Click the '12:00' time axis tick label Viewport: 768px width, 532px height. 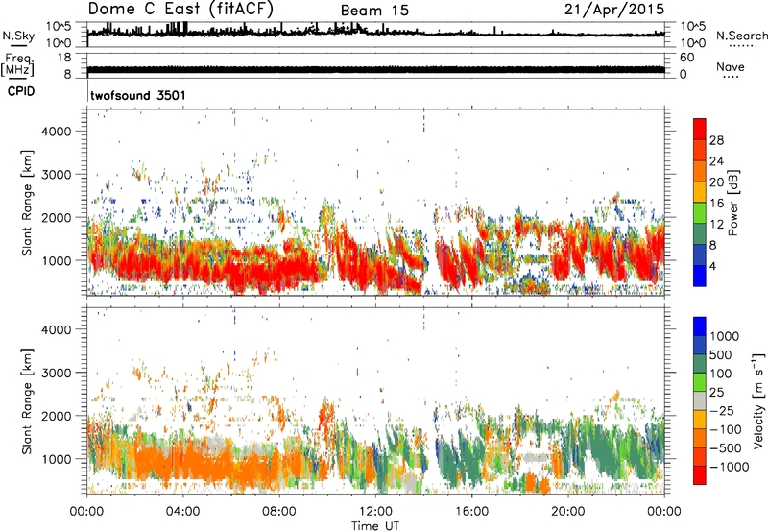375,512
